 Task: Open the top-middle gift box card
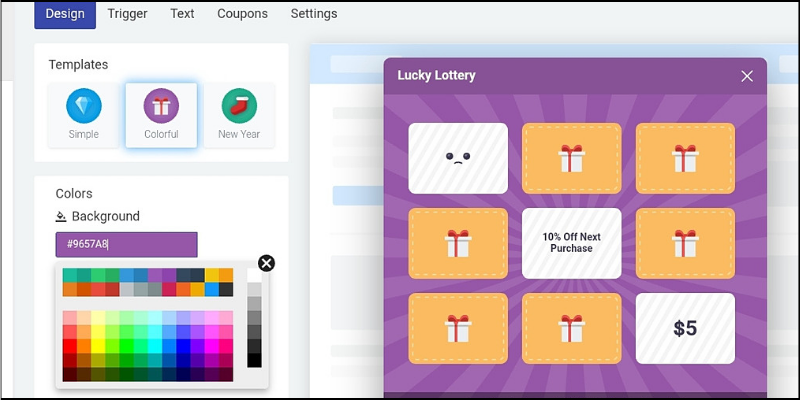point(571,158)
